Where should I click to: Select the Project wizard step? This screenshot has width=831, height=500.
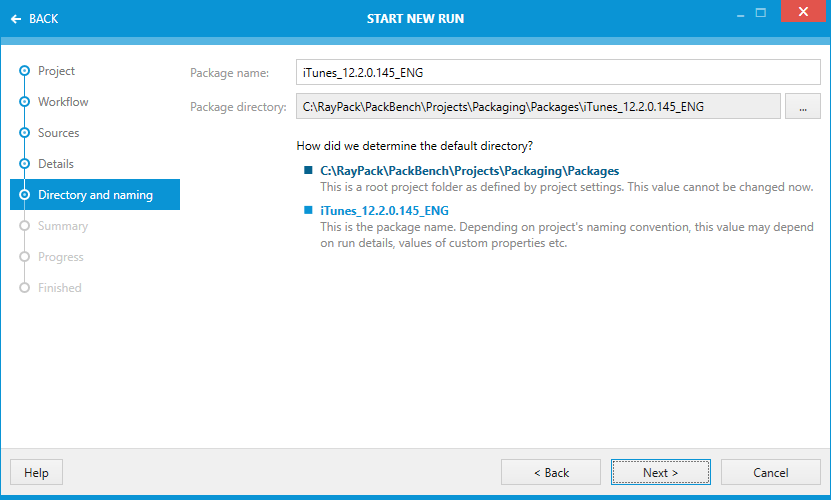[56, 71]
